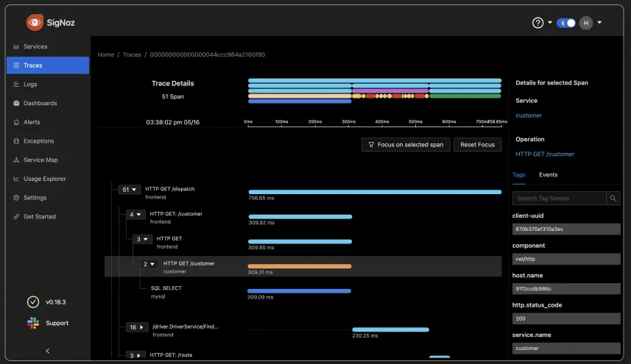Viewport: 631px width, 364px height.
Task: Open the user profile dropdown arrow
Action: pos(599,23)
